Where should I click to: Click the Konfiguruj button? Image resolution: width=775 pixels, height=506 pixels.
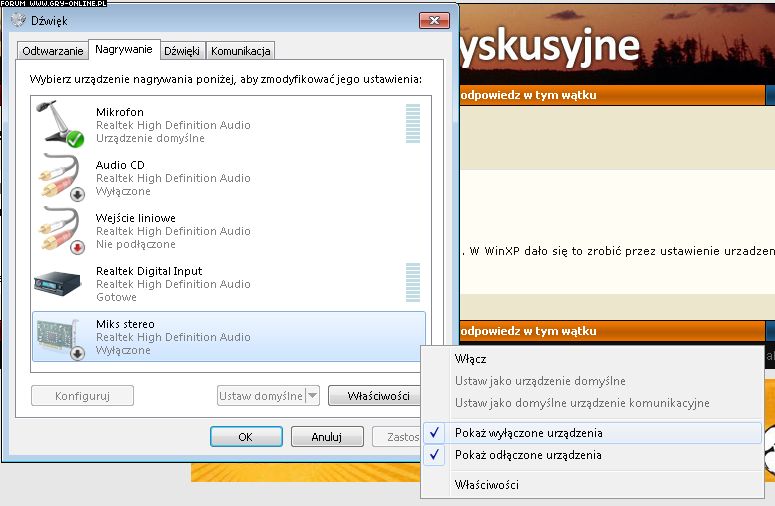pyautogui.click(x=83, y=396)
